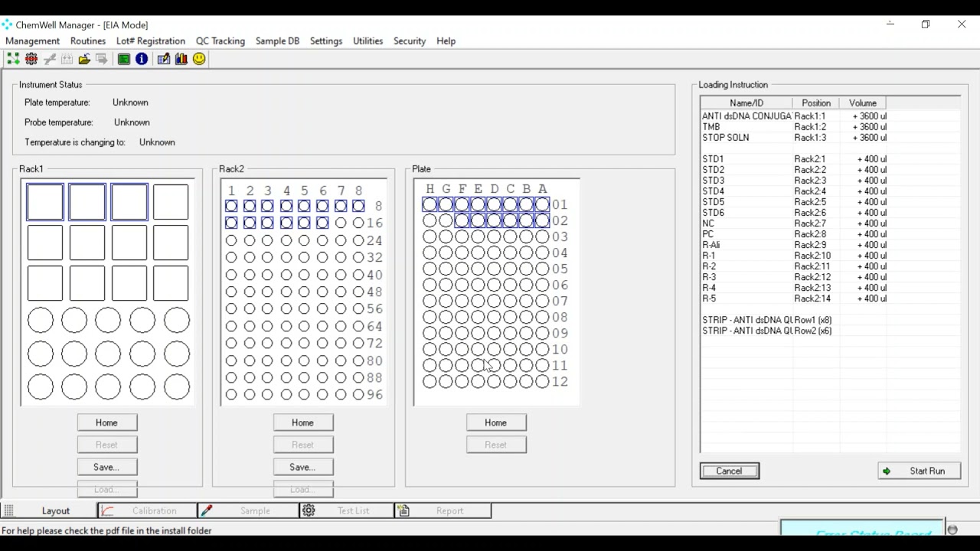This screenshot has height=551, width=980.
Task: Click Save button under Rack2
Action: (x=302, y=467)
